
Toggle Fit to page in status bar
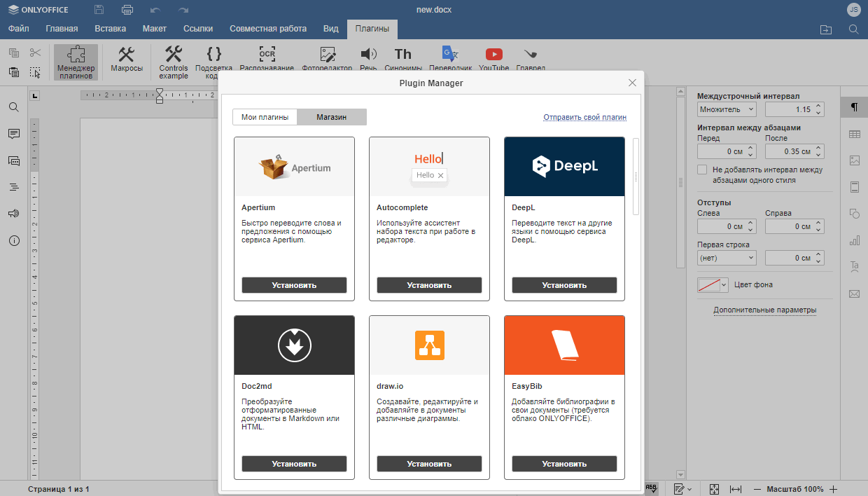click(714, 489)
